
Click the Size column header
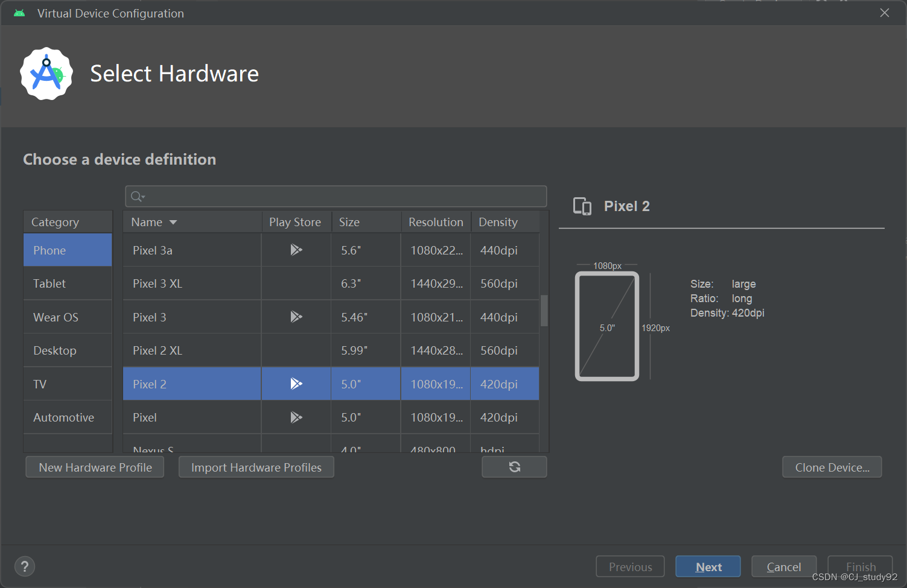[x=366, y=222]
